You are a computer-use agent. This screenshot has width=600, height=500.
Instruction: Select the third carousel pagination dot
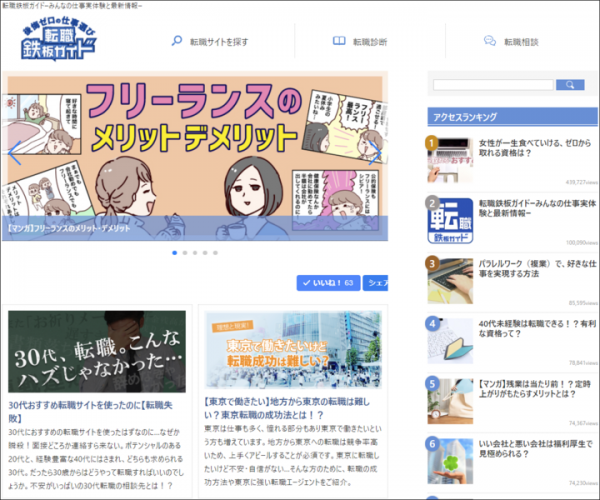coord(195,253)
